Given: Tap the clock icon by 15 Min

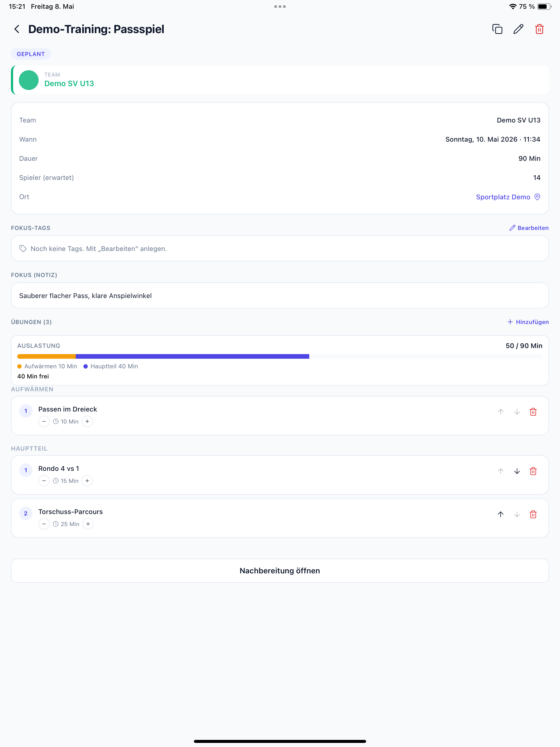Looking at the screenshot, I should 56,481.
